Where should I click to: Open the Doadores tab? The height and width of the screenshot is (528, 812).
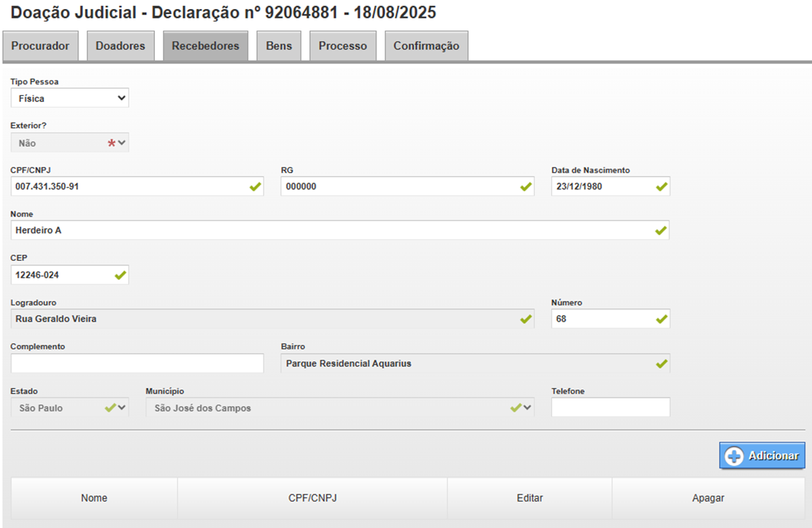click(121, 46)
